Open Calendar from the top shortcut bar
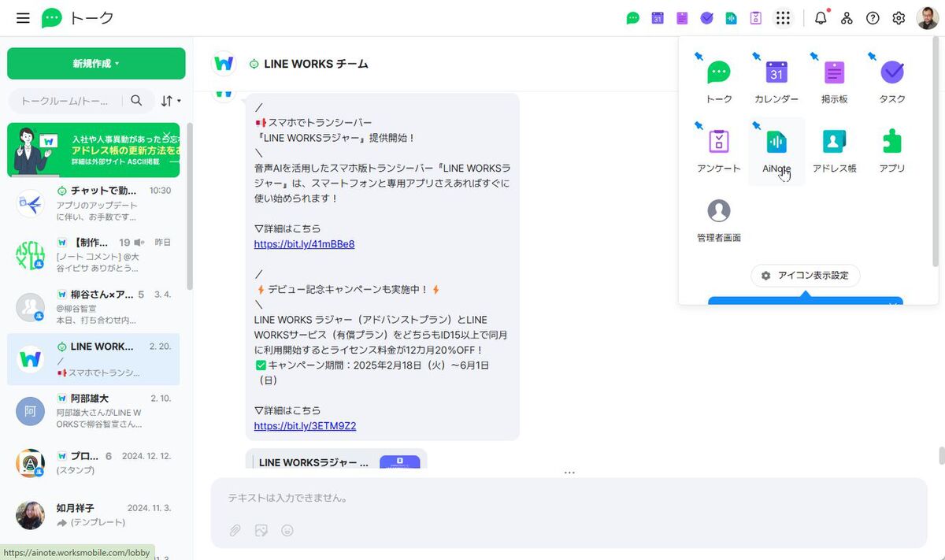945x560 pixels. [658, 18]
